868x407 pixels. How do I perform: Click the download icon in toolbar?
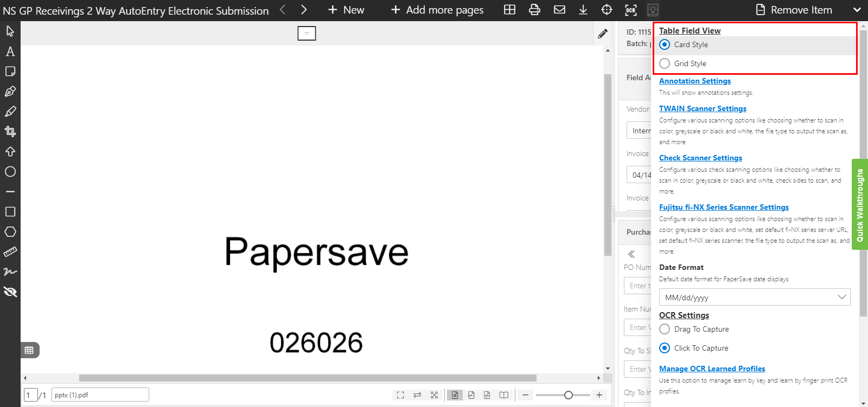(x=583, y=10)
